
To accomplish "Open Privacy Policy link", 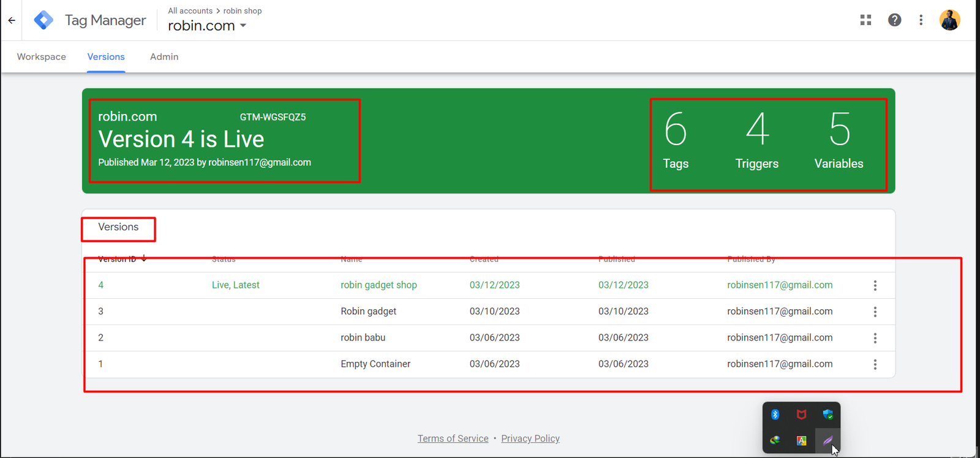I will pos(530,438).
